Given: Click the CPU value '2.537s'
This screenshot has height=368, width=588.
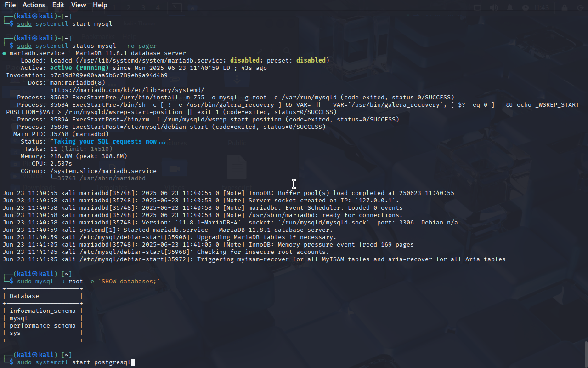Looking at the screenshot, I should point(61,164).
